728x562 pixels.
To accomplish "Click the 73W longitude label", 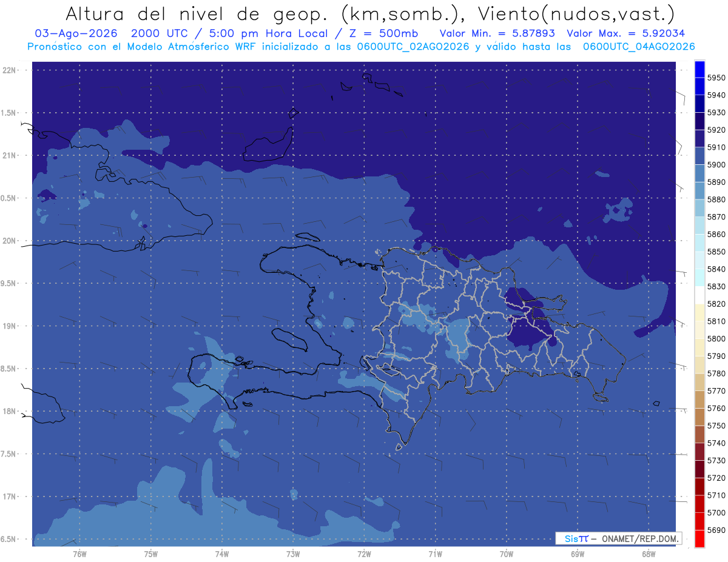I will pyautogui.click(x=293, y=555).
